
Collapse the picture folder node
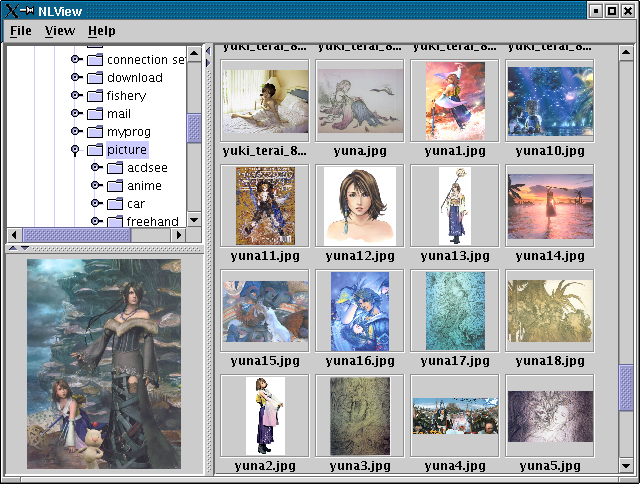click(x=76, y=150)
